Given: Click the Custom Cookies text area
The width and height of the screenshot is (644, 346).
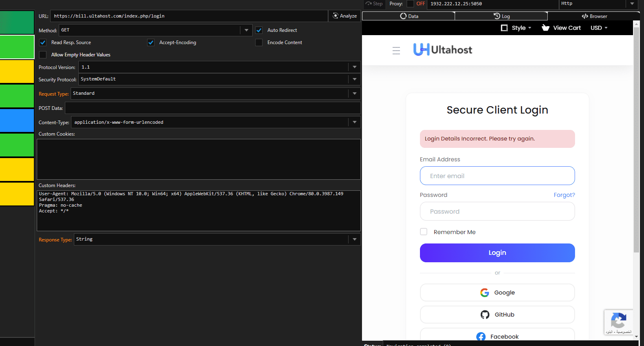Looking at the screenshot, I should click(199, 159).
